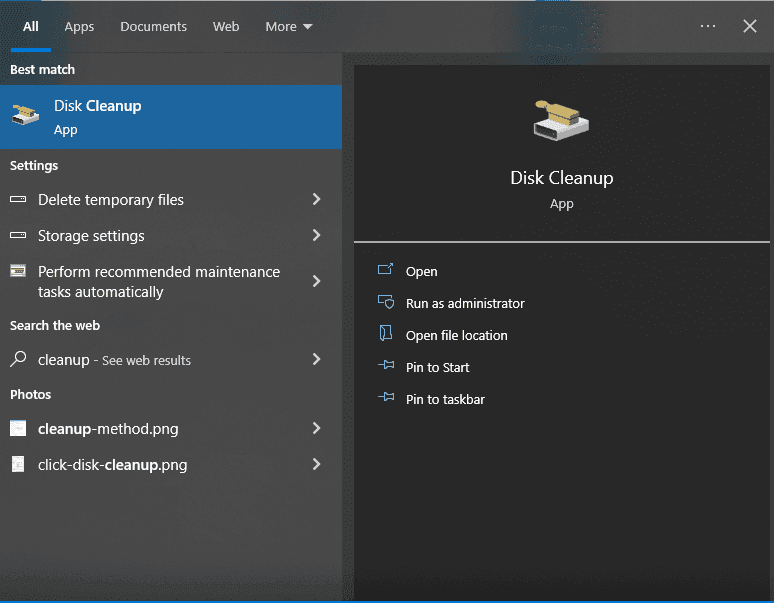Expand click-disk-cleanup.png chevron arrow
Viewport: 774px width, 603px height.
pos(316,464)
